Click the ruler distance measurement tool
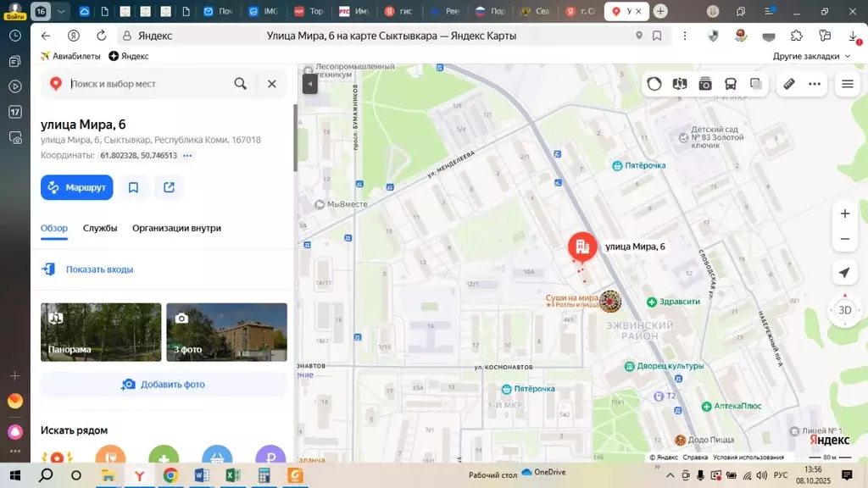The image size is (868, 488). [x=788, y=84]
